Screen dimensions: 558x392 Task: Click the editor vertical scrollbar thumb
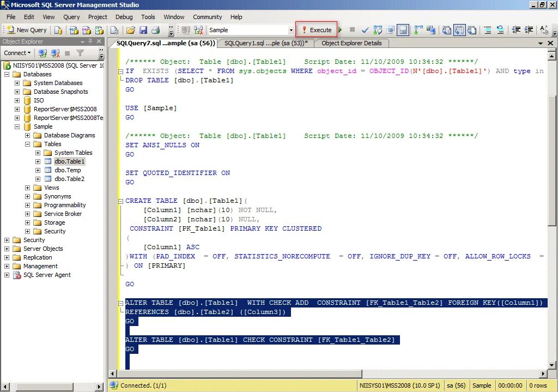click(551, 160)
